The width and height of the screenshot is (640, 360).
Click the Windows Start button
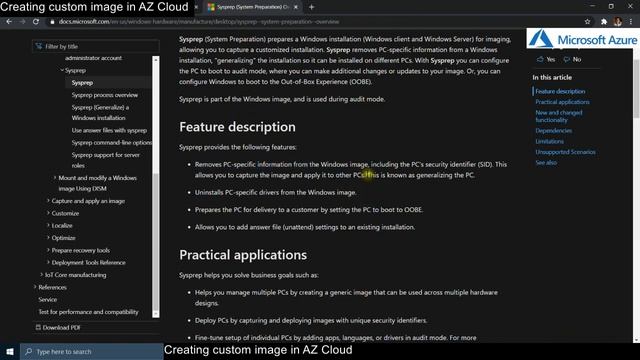10,351
